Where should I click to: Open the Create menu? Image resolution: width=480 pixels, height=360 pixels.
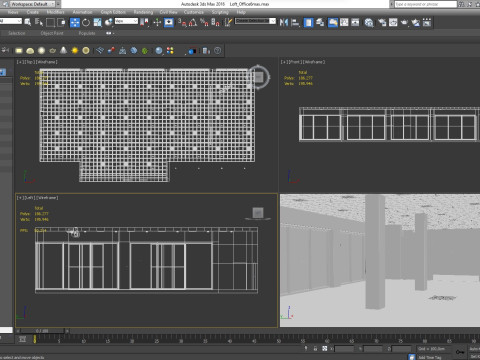33,12
